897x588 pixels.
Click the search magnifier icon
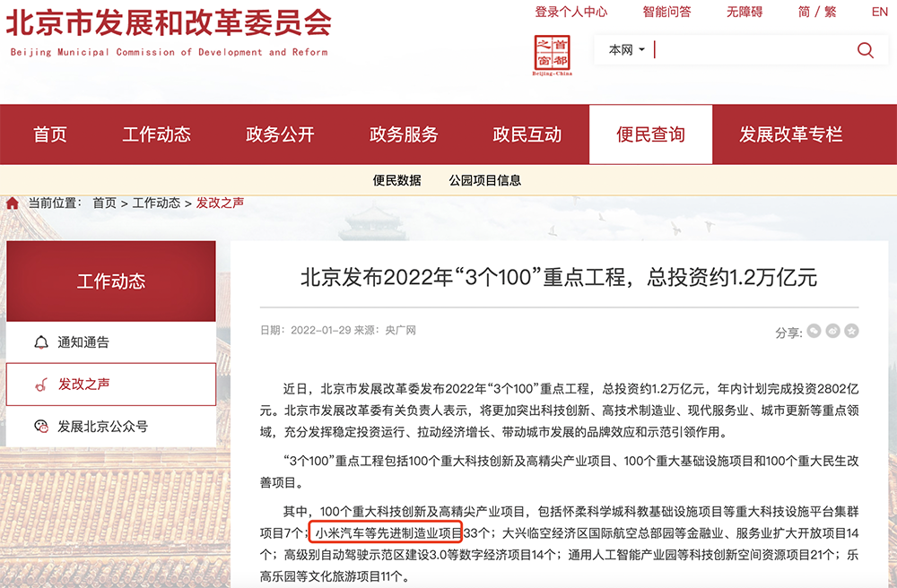pos(865,50)
